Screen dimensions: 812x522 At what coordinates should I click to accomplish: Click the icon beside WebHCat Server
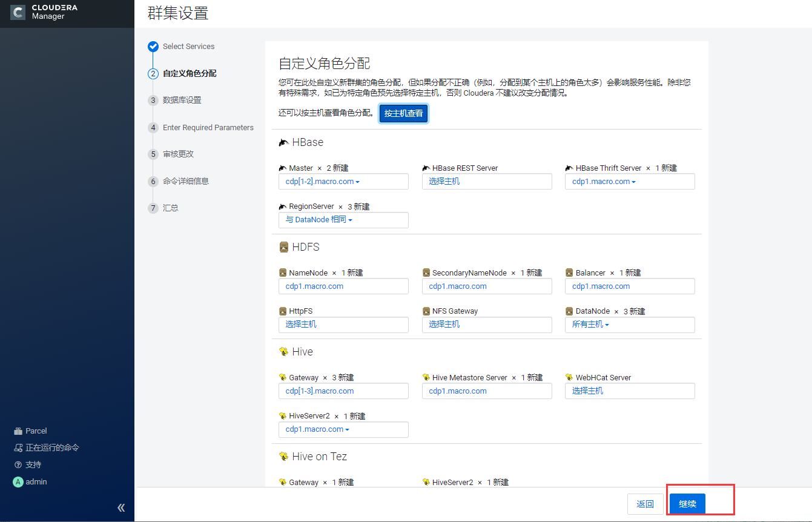pos(569,378)
